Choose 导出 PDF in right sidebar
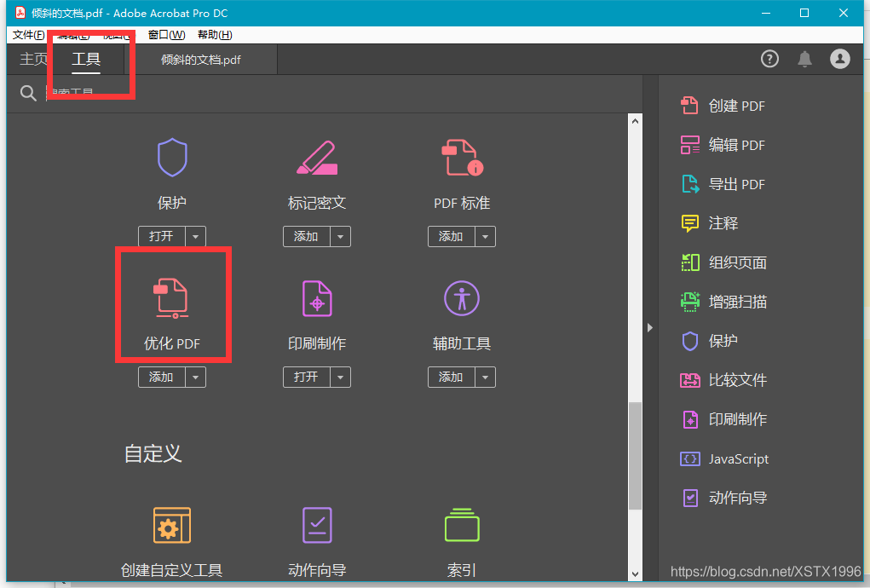 coord(723,184)
